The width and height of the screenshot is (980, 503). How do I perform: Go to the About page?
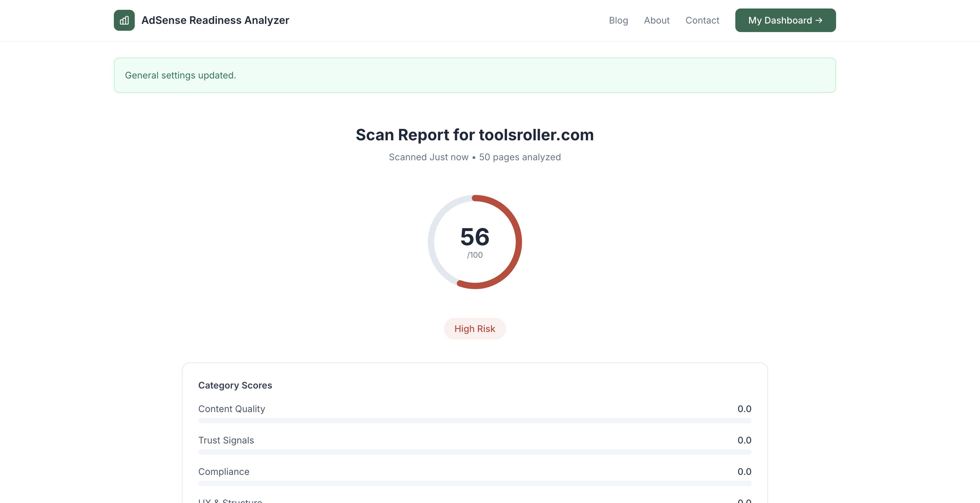pos(656,20)
